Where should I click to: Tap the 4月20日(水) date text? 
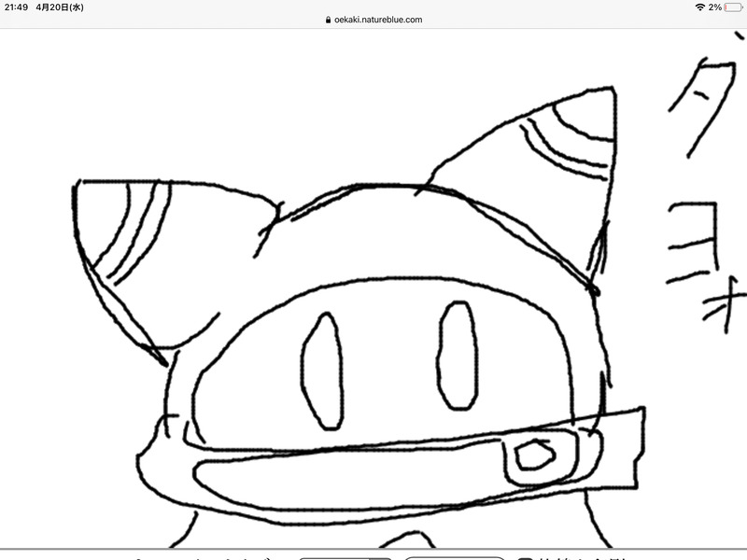coord(60,7)
